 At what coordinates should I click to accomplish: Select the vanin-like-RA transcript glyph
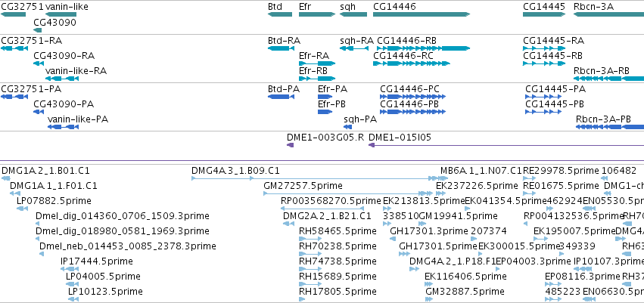61,79
